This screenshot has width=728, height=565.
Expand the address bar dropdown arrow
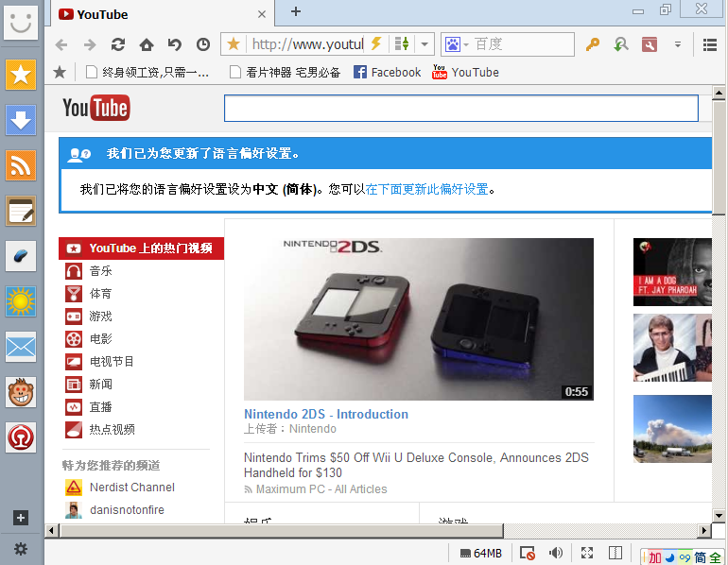pos(425,44)
